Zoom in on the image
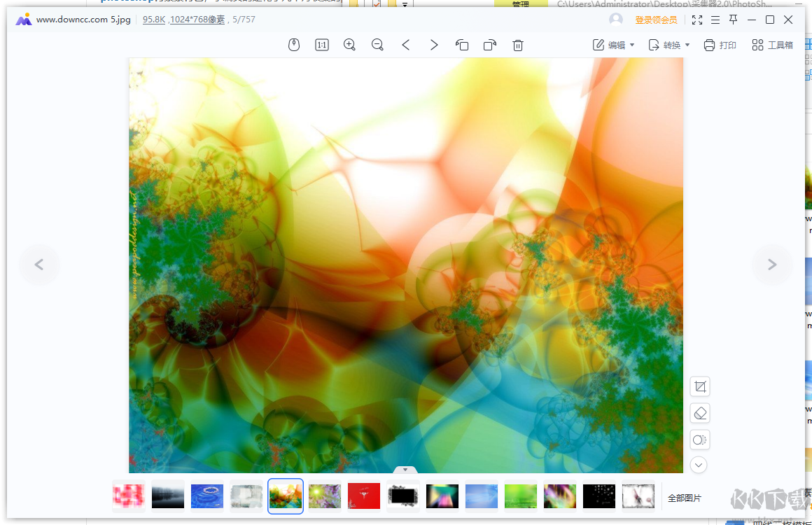This screenshot has height=525, width=812. click(x=349, y=45)
